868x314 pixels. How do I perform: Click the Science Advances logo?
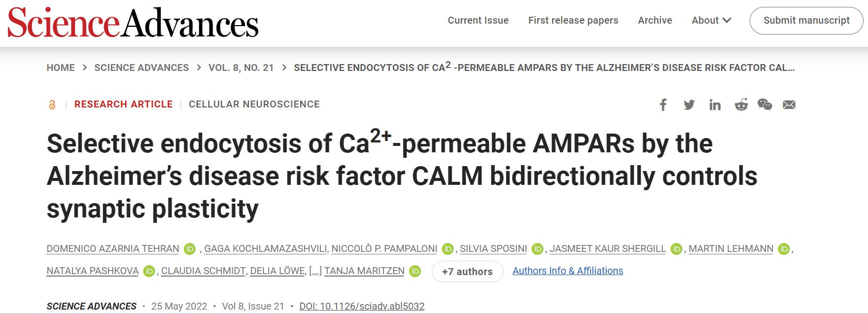[x=133, y=23]
